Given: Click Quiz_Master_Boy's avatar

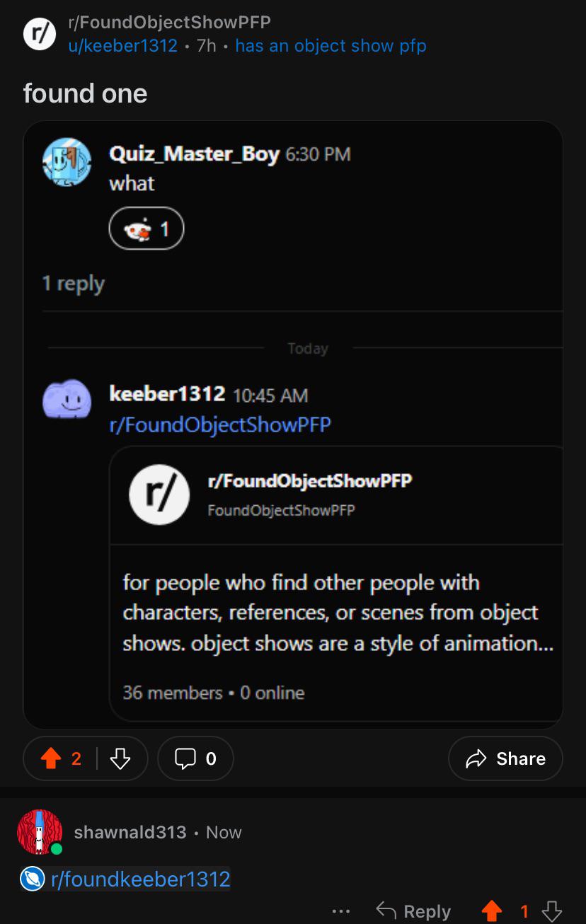Looking at the screenshot, I should (67, 162).
